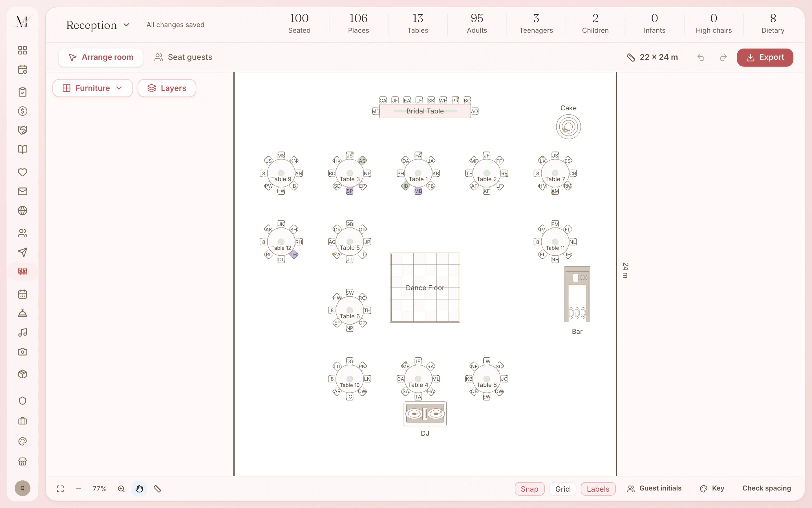Open the Reception room dropdown
The width and height of the screenshot is (812, 508).
98,25
